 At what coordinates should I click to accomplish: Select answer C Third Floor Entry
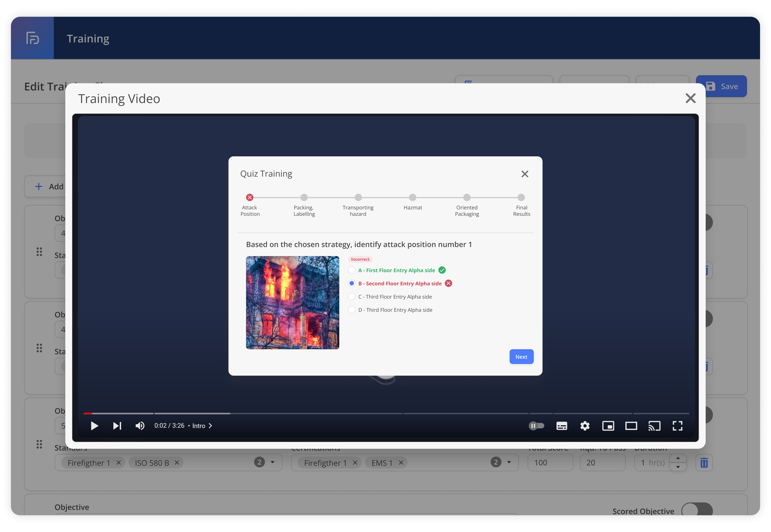[x=352, y=296]
